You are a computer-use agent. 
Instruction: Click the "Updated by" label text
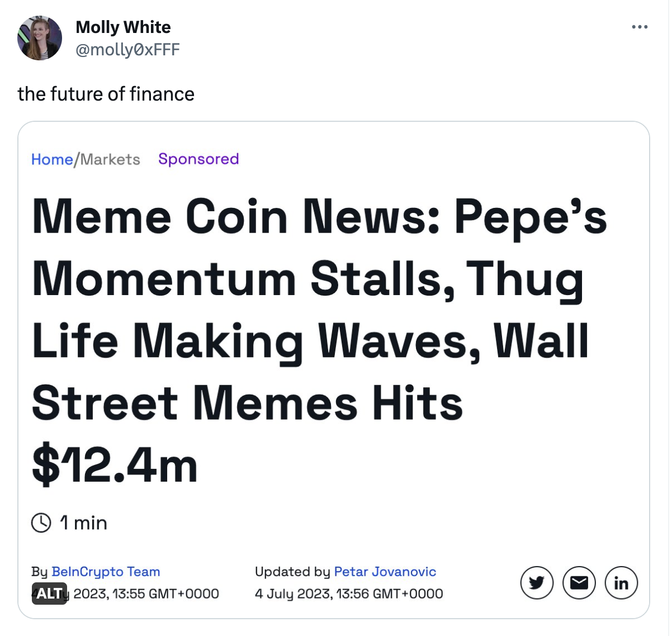point(292,572)
